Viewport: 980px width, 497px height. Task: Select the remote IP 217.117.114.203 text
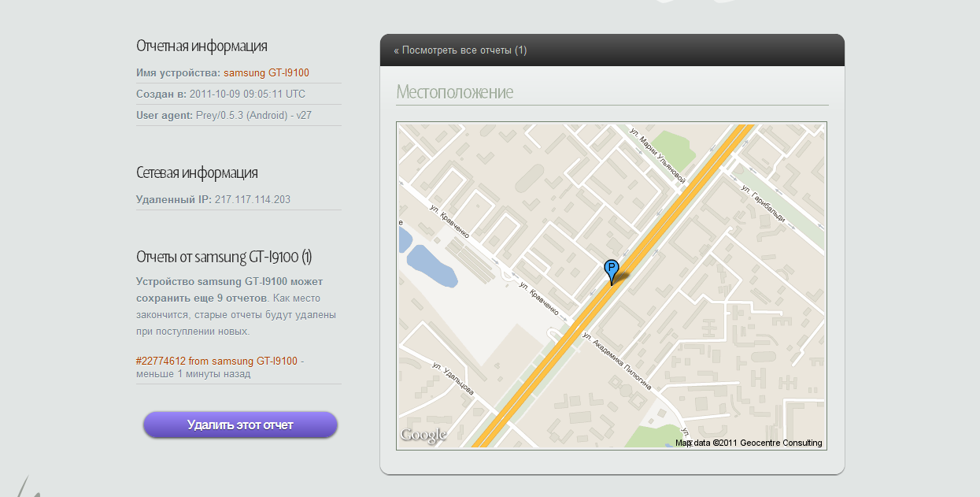[x=252, y=199]
